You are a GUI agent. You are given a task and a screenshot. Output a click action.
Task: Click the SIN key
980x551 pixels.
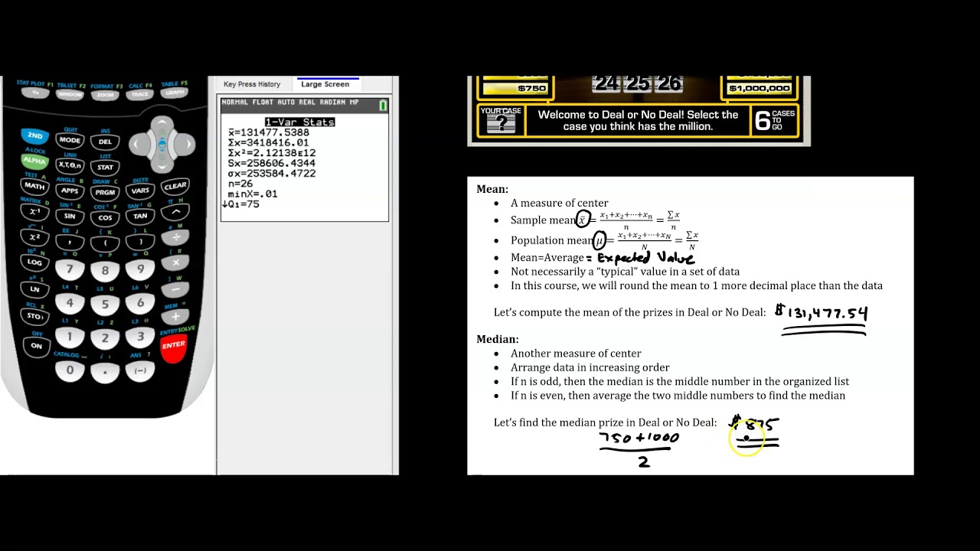pyautogui.click(x=70, y=216)
